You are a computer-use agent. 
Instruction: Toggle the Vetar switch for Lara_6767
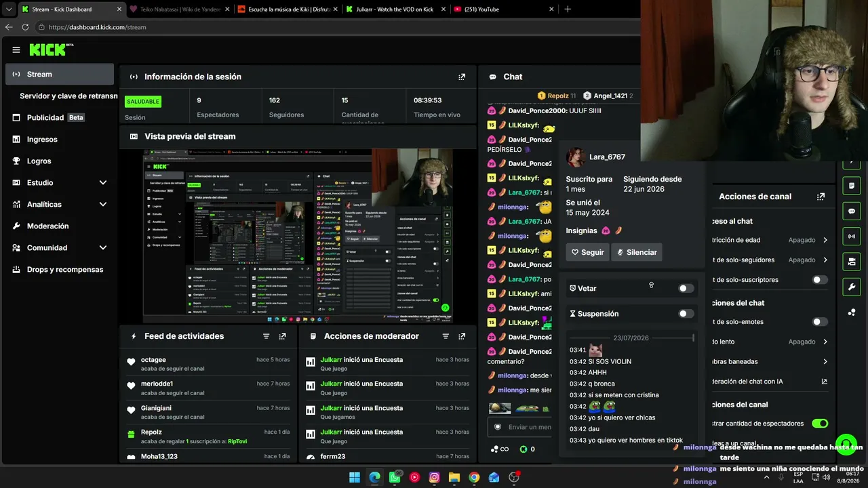(686, 289)
